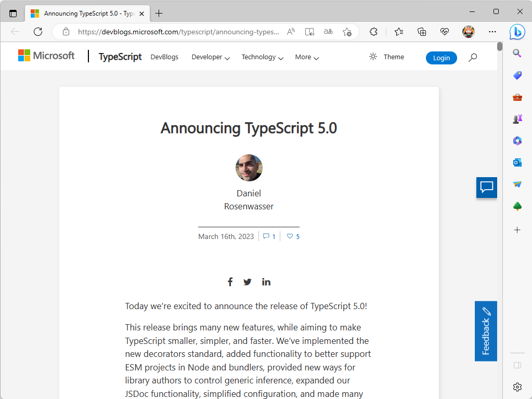Open the Settings and more ellipsis menu
The image size is (532, 399).
[x=492, y=32]
